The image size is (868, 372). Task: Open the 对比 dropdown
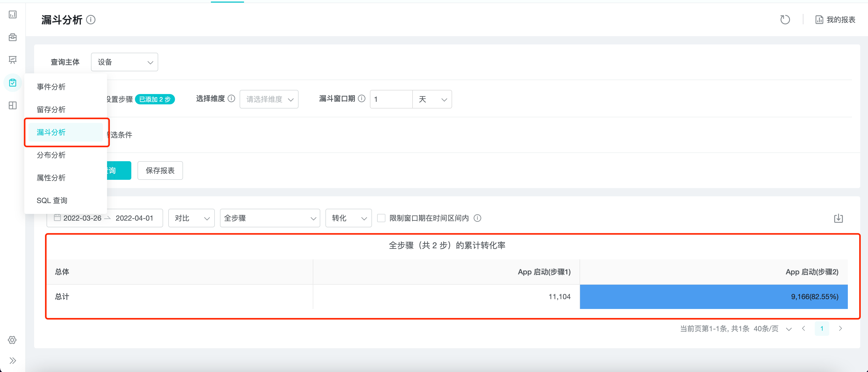(191, 218)
